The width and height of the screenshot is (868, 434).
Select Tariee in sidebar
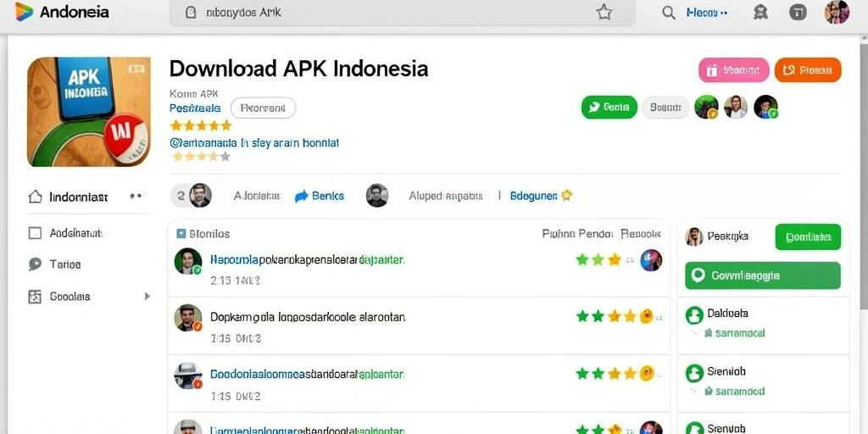tap(64, 264)
